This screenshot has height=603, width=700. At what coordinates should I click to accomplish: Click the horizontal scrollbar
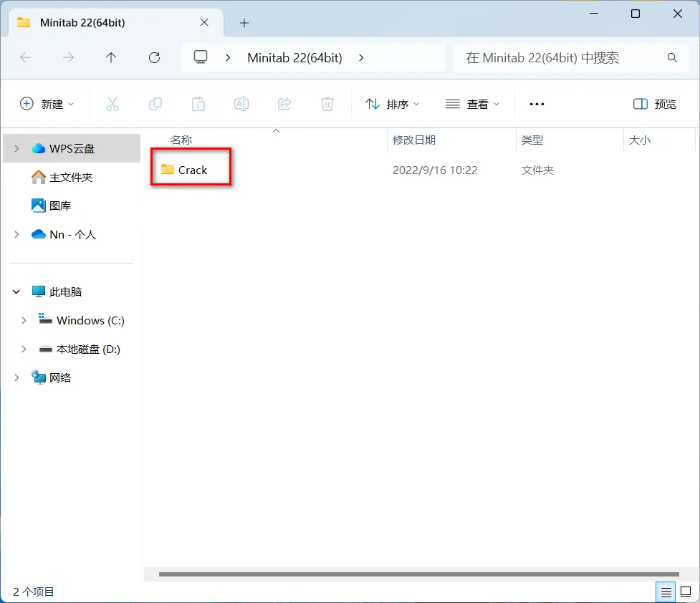(x=418, y=574)
